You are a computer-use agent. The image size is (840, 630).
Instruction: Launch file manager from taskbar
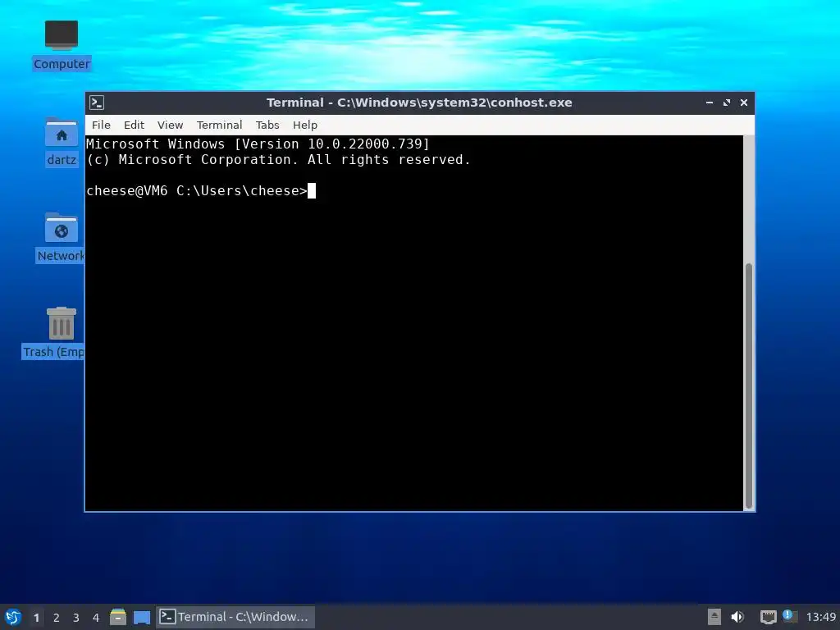(118, 617)
